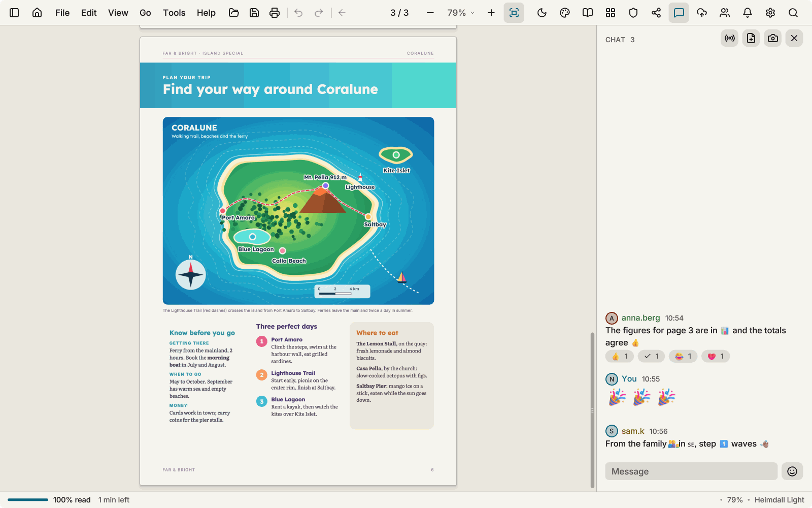Switch to dark mode with the moon icon
The image size is (812, 508).
(542, 13)
